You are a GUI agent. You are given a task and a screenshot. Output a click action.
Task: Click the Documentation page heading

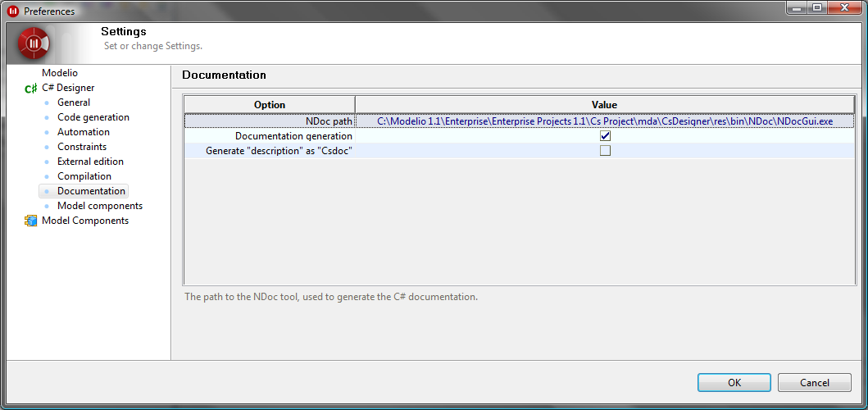tap(225, 75)
